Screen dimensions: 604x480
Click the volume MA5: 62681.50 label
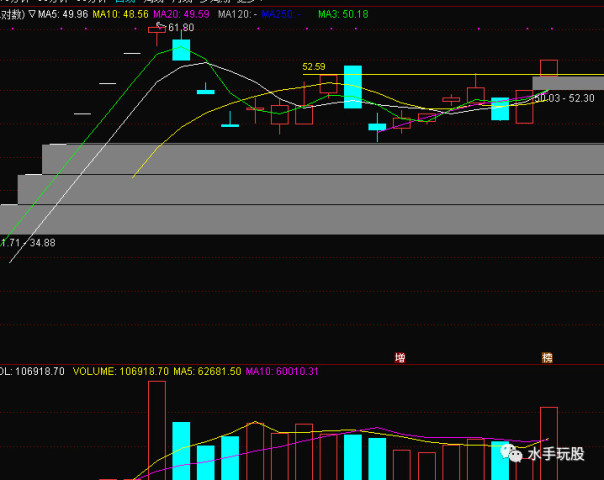(x=207, y=371)
